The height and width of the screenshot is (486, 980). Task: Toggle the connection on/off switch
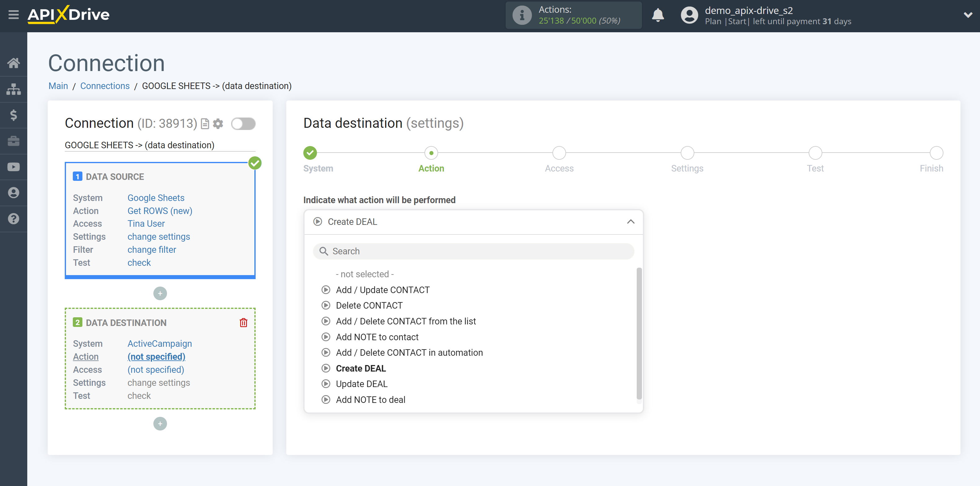click(x=244, y=124)
